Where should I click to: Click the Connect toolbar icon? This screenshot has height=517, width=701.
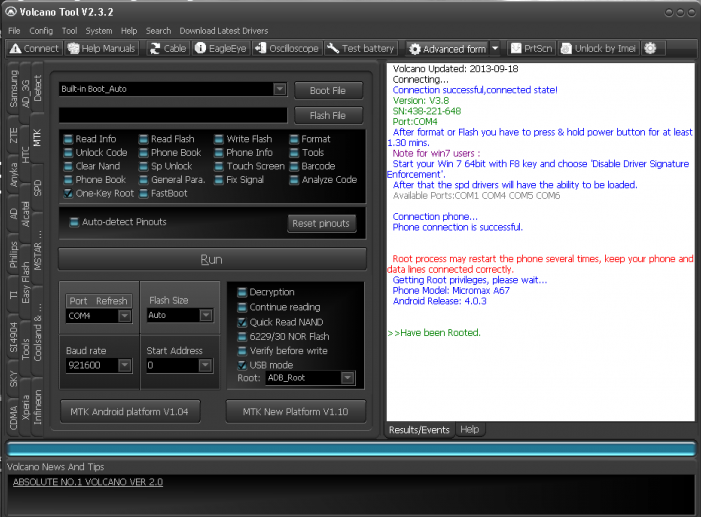click(34, 48)
